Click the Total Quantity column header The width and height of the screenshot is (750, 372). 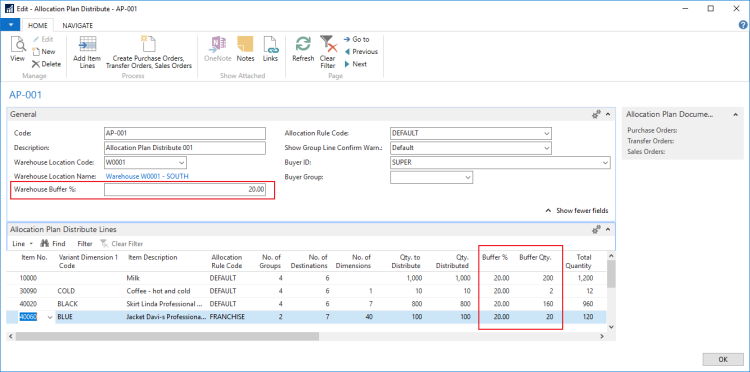[578, 262]
